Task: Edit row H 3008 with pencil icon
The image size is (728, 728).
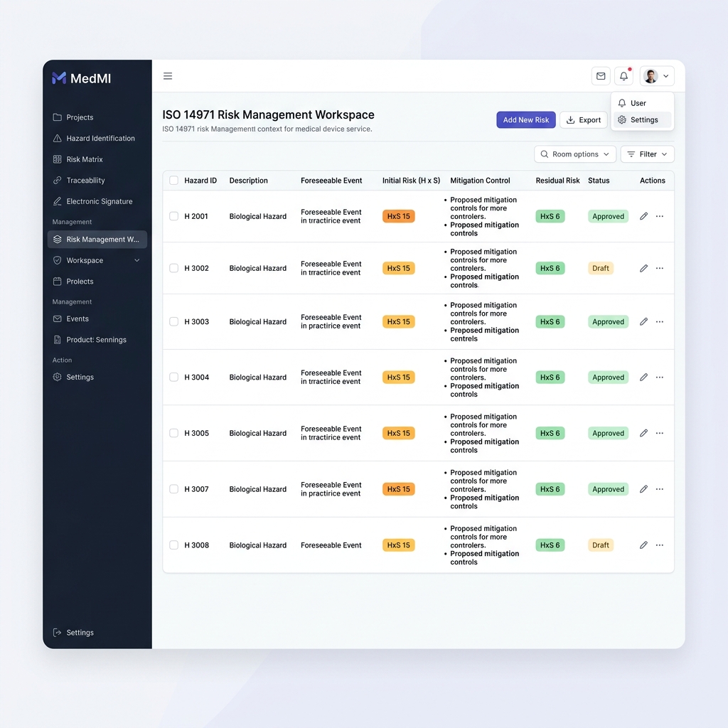Action: pos(643,545)
